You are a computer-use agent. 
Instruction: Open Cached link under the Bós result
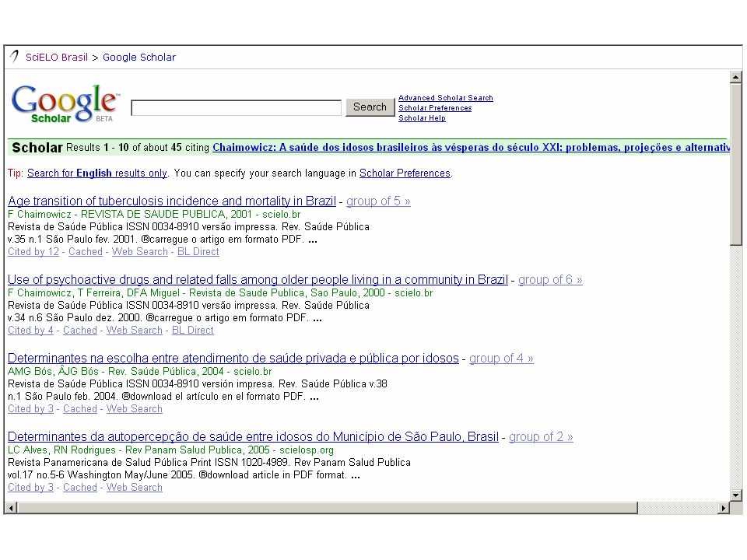[80, 408]
